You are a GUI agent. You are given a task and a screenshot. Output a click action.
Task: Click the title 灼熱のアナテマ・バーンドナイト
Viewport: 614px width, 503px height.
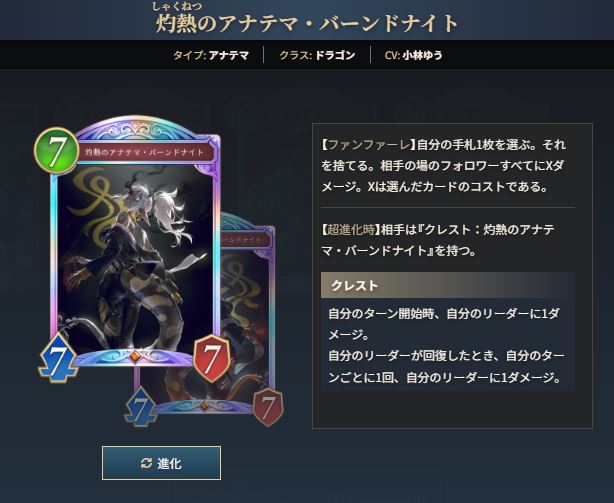click(x=307, y=23)
